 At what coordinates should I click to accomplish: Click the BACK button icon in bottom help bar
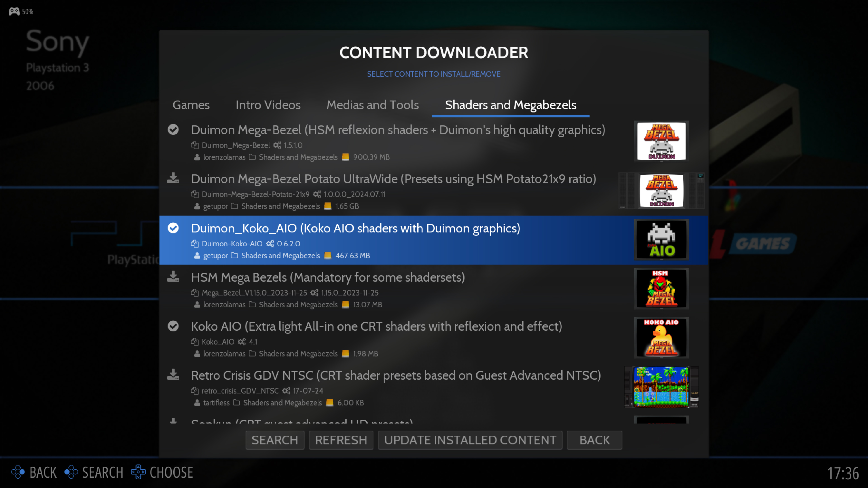coord(18,472)
